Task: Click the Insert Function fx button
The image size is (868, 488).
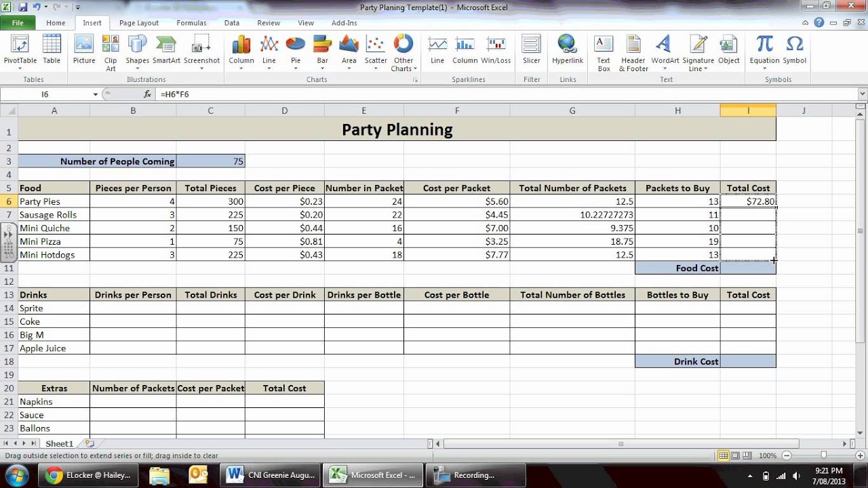Action: [147, 94]
